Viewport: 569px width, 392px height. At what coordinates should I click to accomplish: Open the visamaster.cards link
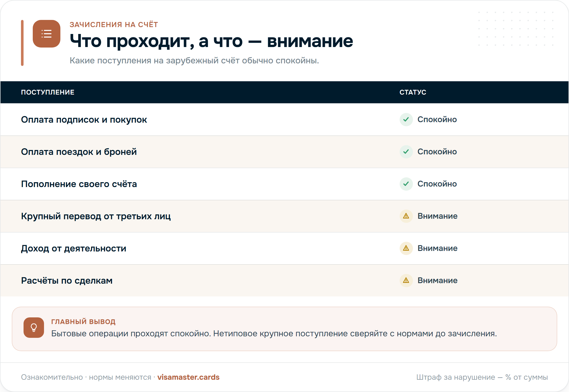pos(188,377)
